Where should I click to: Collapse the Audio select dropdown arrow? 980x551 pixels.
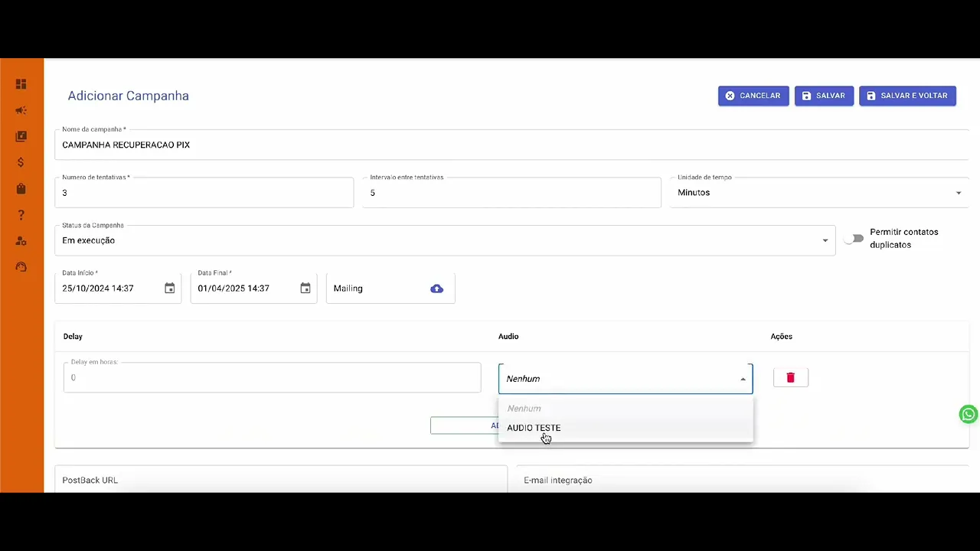[x=743, y=379]
